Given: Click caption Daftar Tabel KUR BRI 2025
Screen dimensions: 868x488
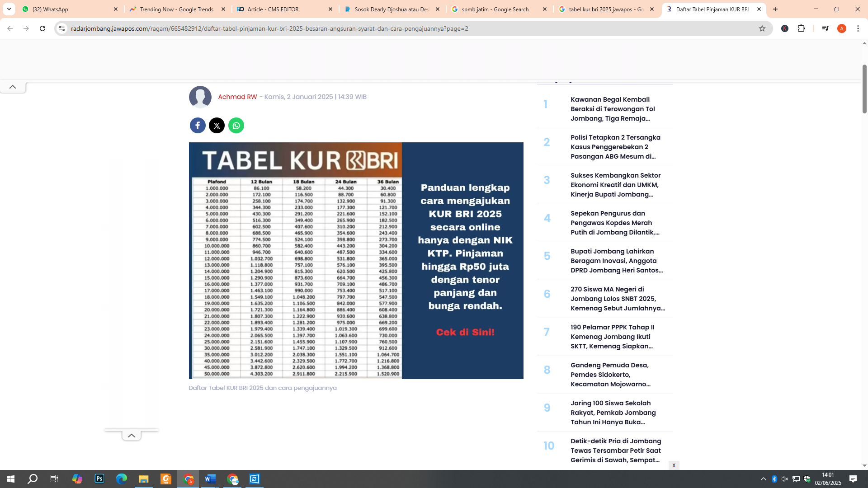Looking at the screenshot, I should pyautogui.click(x=263, y=388).
